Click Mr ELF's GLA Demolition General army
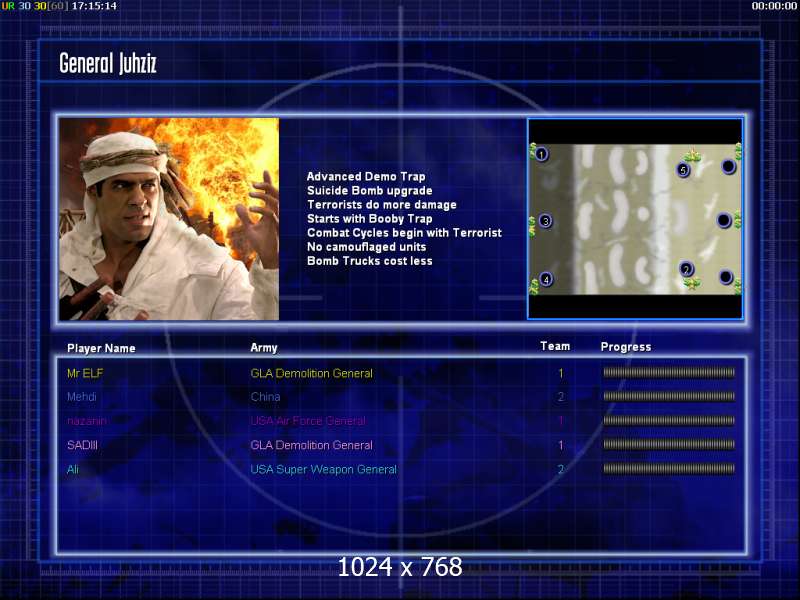This screenshot has width=800, height=600. pos(311,373)
